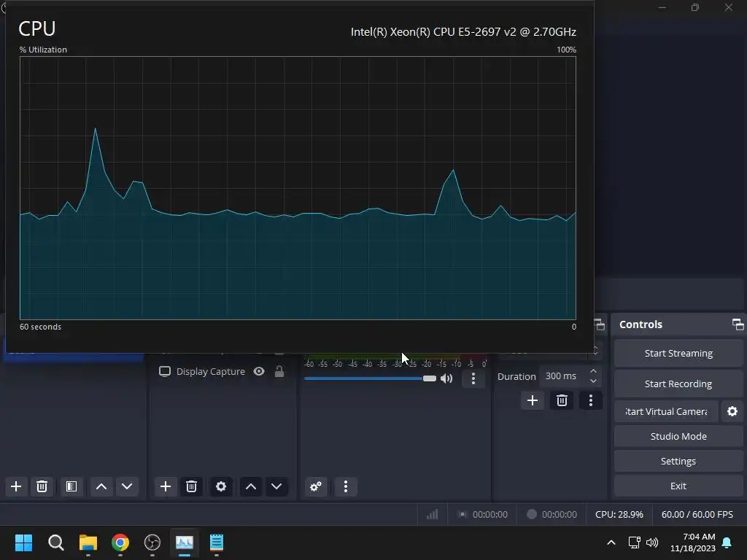
Task: Adjust the audio volume slider handle
Action: (x=429, y=378)
